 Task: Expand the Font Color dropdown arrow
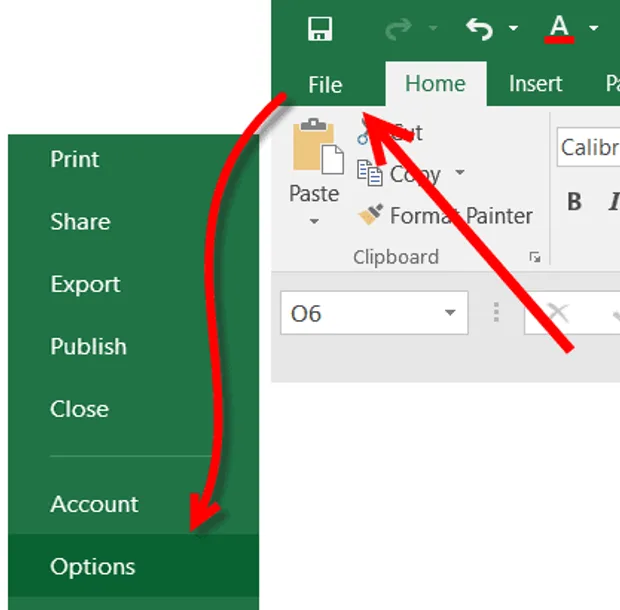594,28
